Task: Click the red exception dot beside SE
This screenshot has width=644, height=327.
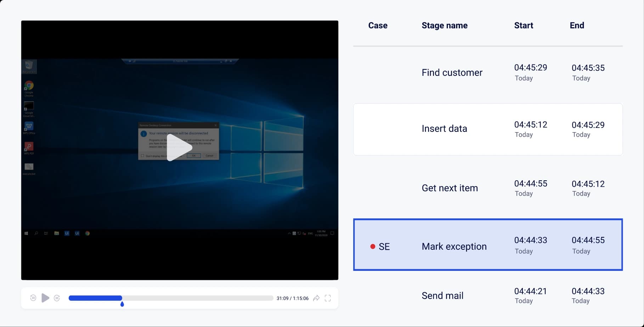Action: click(373, 247)
